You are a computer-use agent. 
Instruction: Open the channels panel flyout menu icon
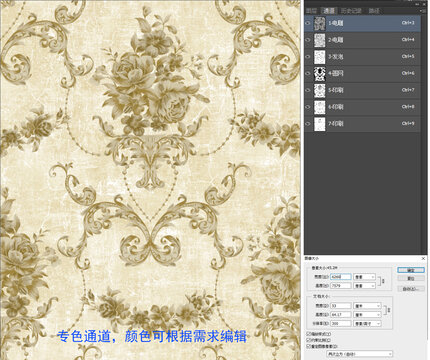click(x=424, y=11)
